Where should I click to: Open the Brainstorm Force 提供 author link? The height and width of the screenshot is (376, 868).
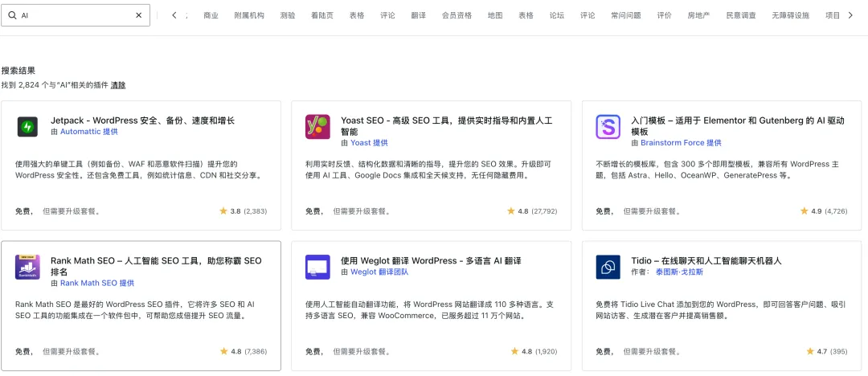point(681,143)
